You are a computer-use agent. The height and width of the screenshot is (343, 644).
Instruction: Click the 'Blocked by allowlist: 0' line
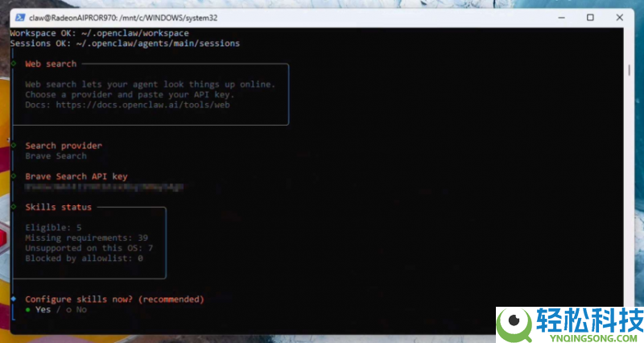click(x=85, y=258)
